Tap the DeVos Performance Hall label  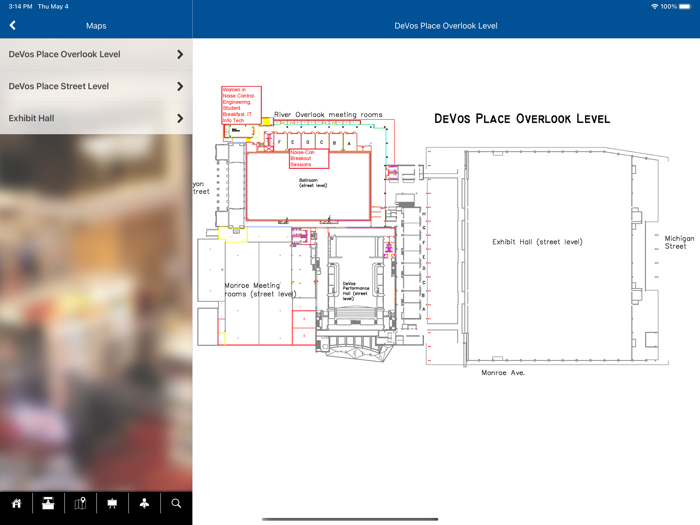354,291
